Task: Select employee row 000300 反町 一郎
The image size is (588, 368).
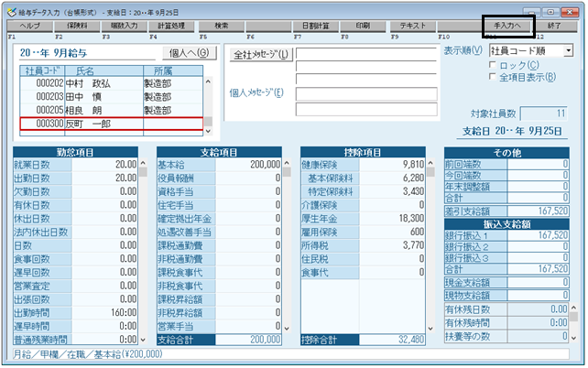Action: (112, 124)
